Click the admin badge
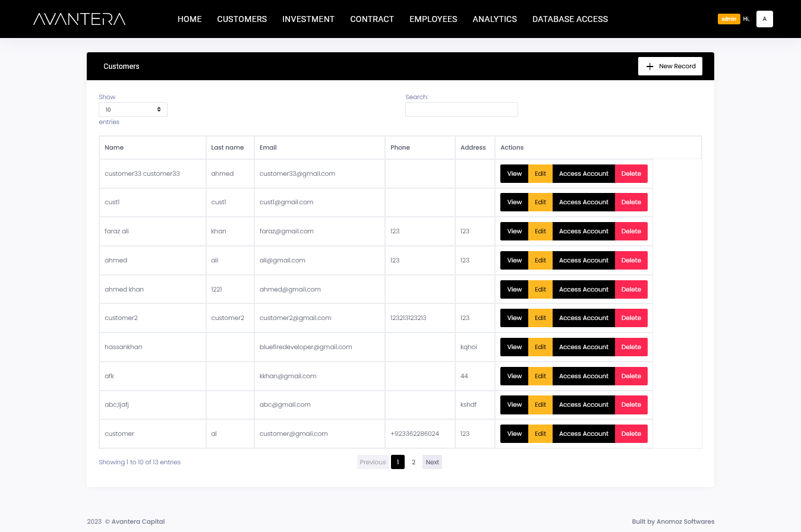Screen dimensions: 801x532 point(729,19)
